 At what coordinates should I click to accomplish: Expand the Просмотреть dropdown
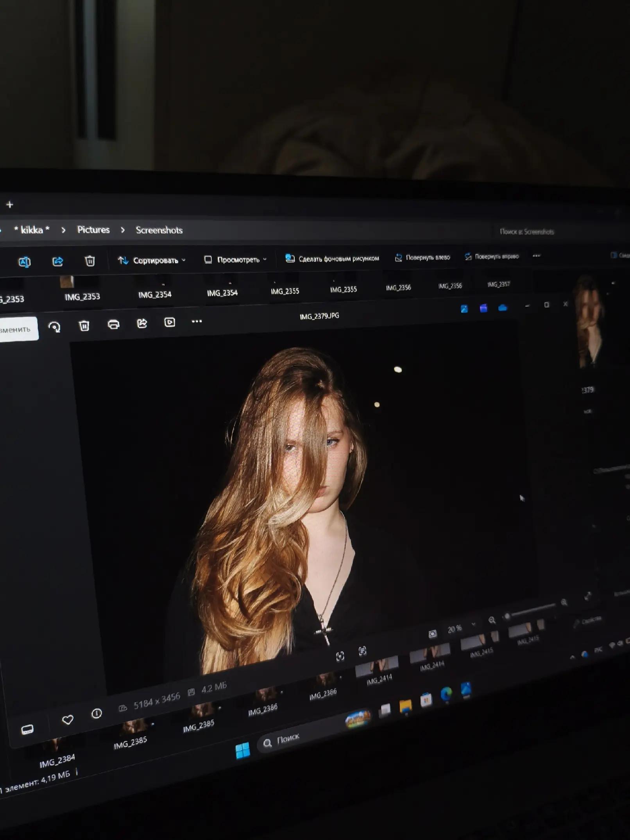(235, 260)
